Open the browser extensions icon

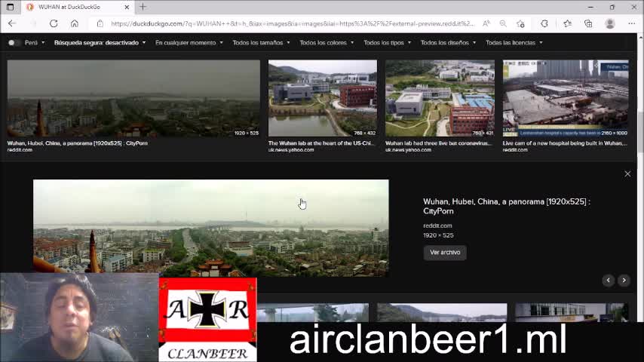coord(544,23)
